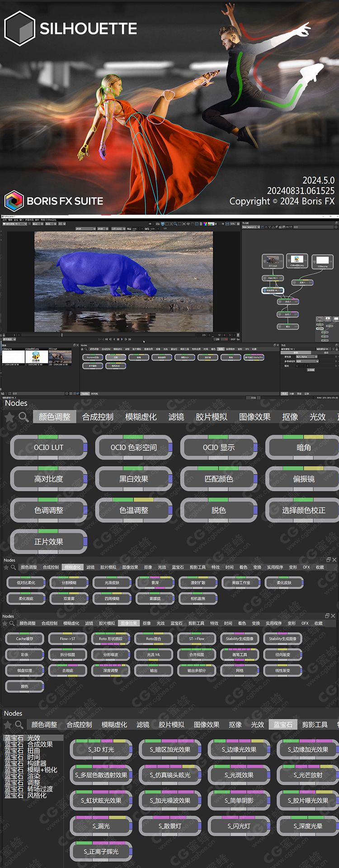Open CGBee.png thumbnail in the sources bin
The height and width of the screenshot is (868, 339).
point(13,357)
